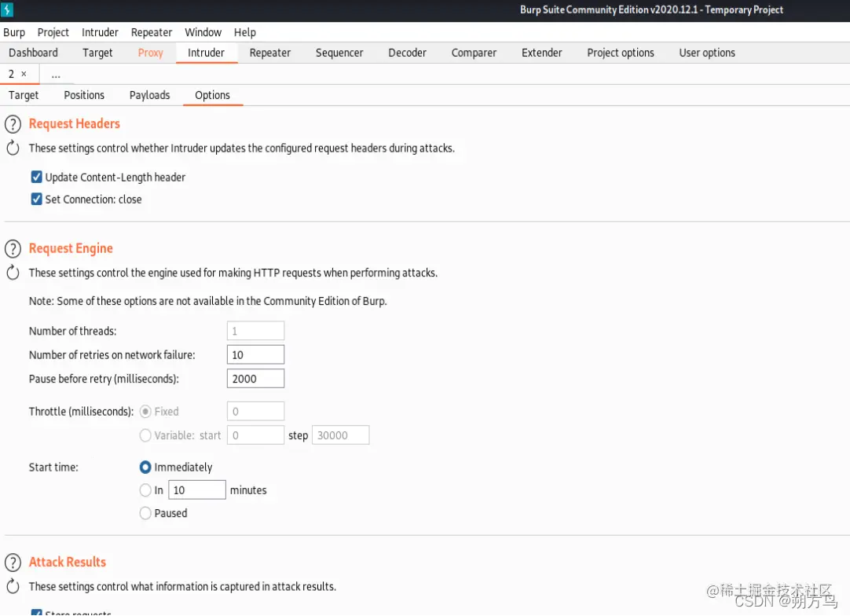Open help for Request Engine section

point(13,249)
